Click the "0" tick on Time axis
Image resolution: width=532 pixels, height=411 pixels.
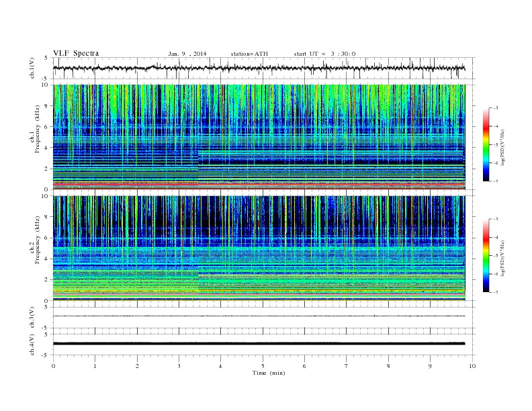53,366
